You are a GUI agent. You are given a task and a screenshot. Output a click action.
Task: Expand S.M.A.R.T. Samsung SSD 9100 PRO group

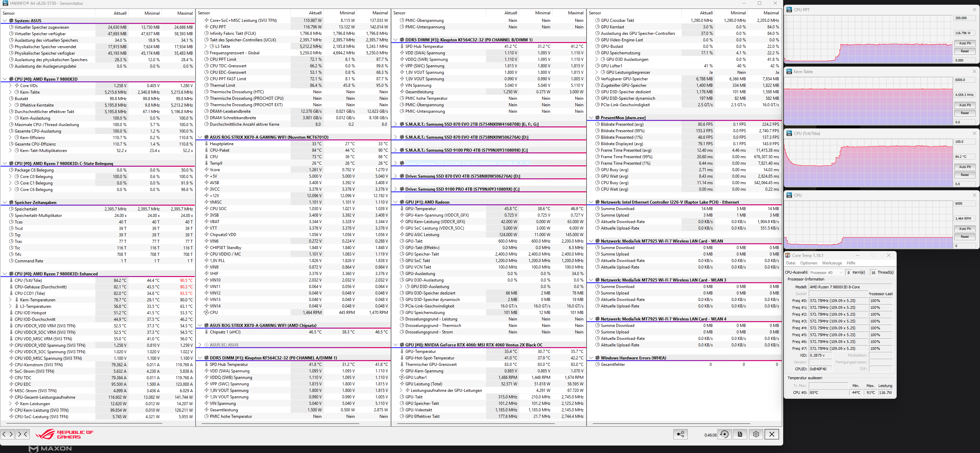click(x=395, y=150)
